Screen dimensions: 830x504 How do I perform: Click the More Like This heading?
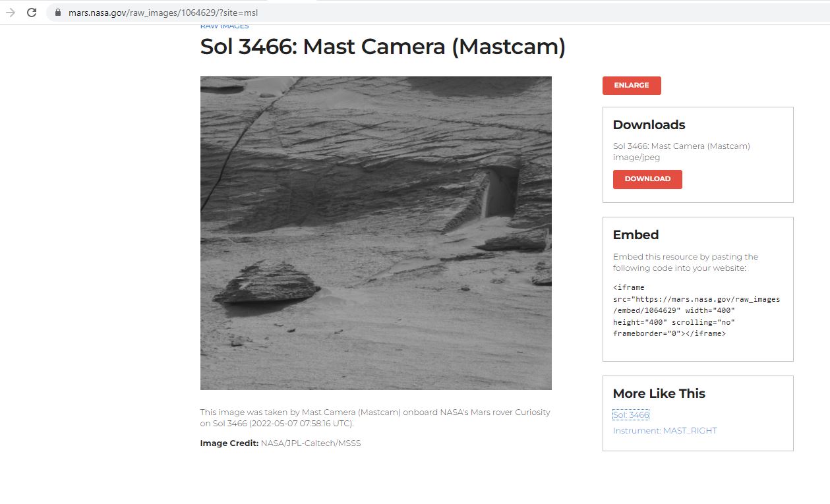[659, 393]
